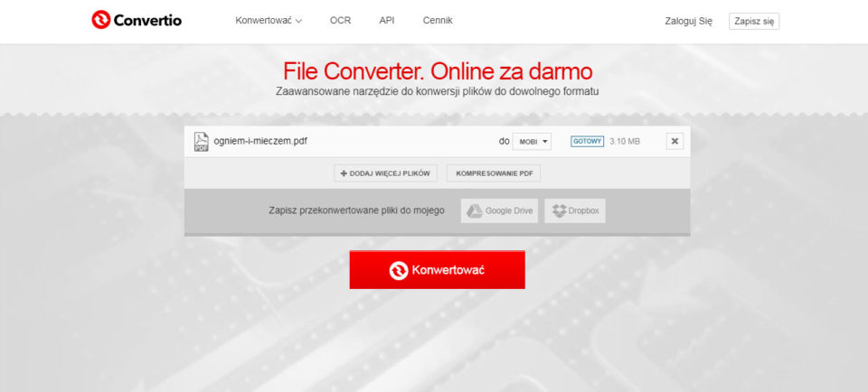Click the PDF file icon
This screenshot has width=868, height=392.
pos(201,142)
